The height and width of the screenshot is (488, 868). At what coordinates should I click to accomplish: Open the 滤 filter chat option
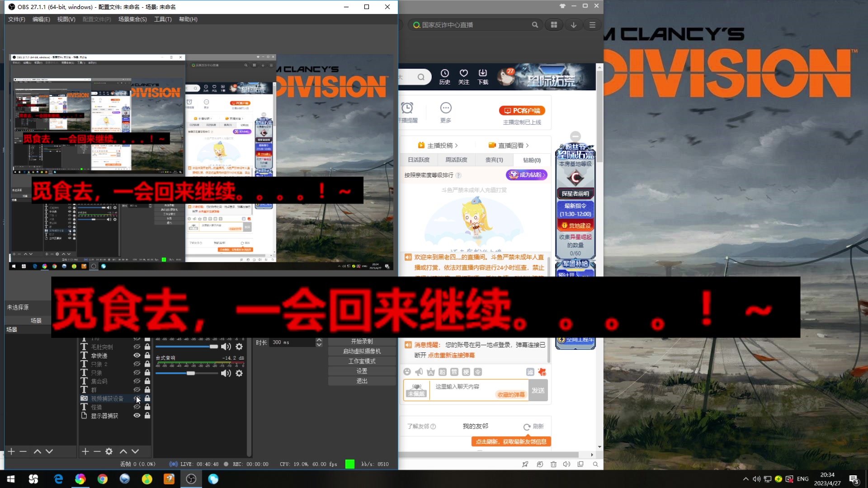[x=530, y=372]
